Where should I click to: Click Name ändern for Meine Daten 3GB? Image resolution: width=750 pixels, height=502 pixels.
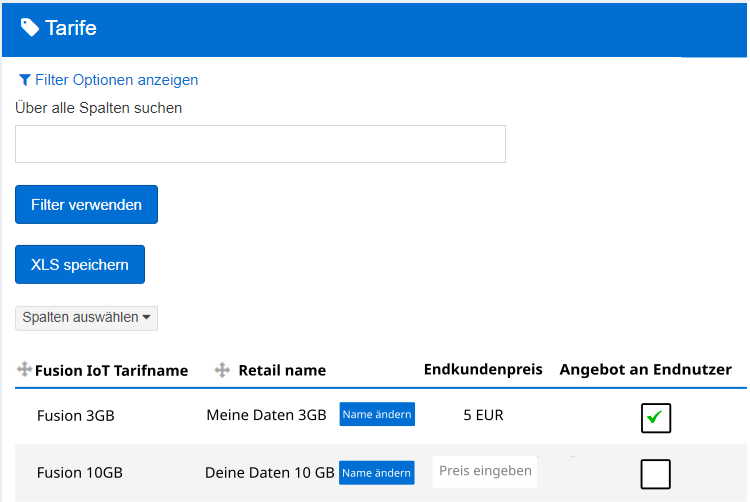pos(377,415)
